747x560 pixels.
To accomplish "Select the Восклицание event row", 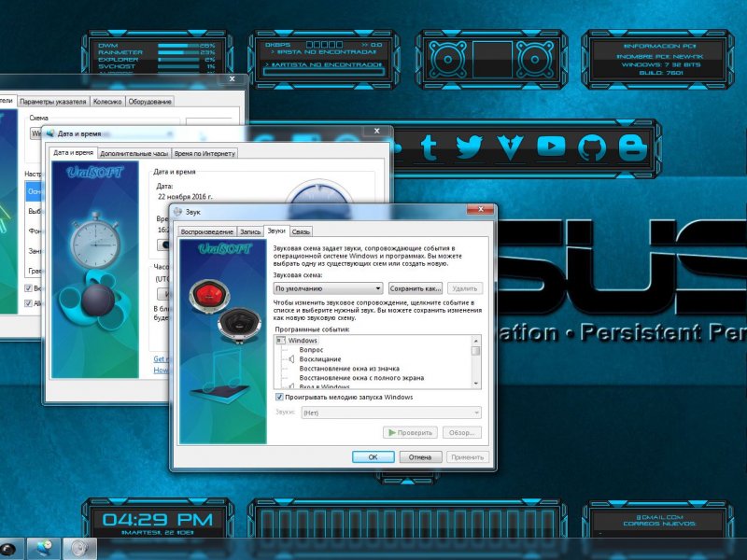I will (x=320, y=359).
